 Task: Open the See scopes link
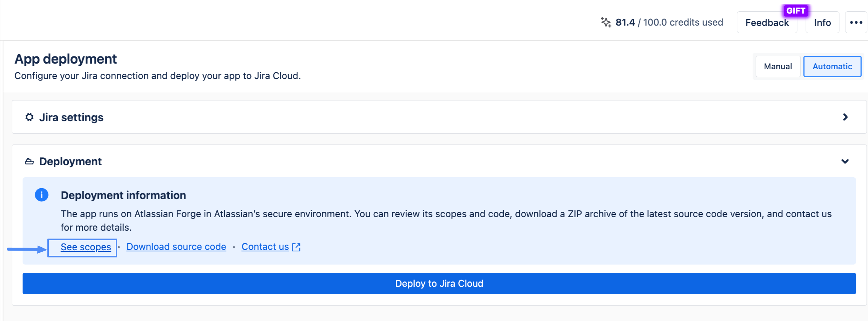point(86,247)
